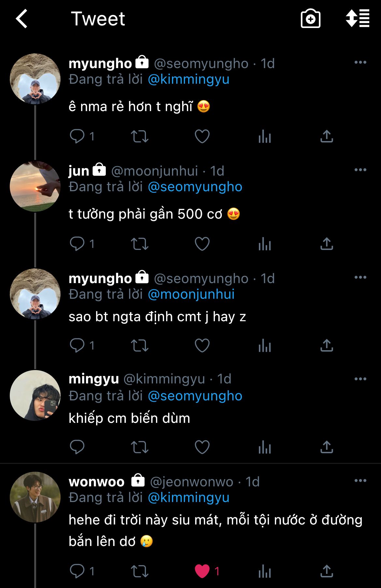Open the @kimmingyu mention in wonwoo's tweet

coord(189,497)
